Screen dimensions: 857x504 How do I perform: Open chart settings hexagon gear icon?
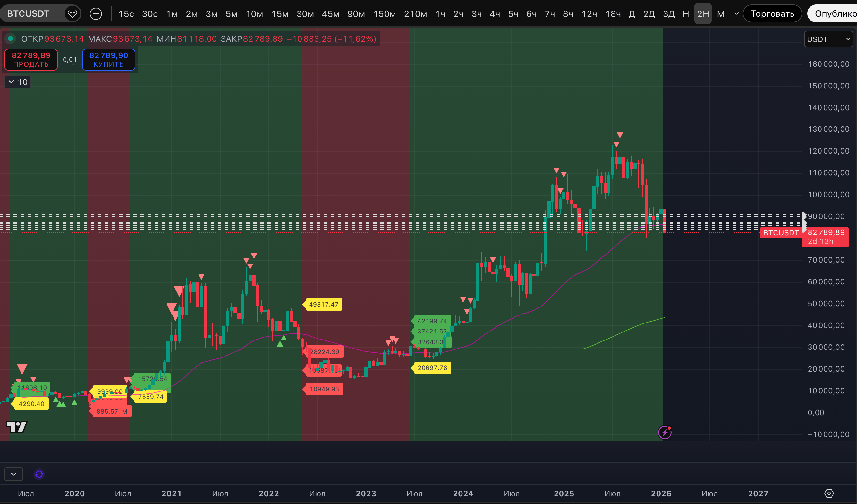coord(829,493)
